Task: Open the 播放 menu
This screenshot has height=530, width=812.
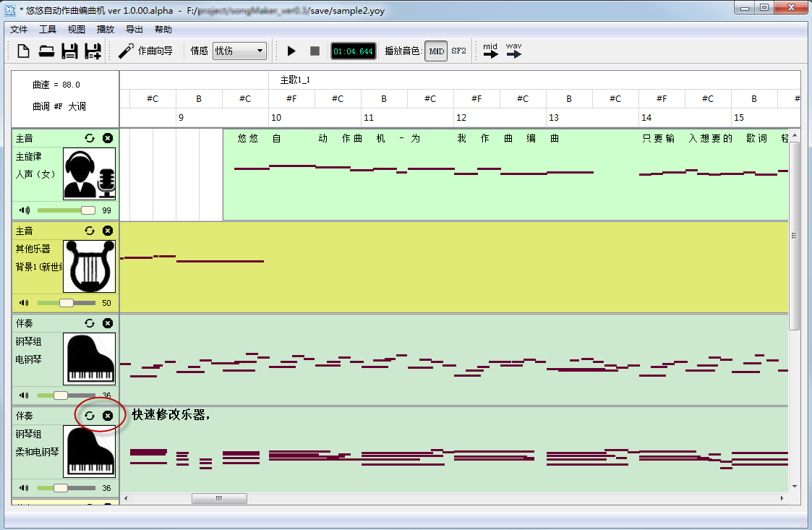Action: 105,30
